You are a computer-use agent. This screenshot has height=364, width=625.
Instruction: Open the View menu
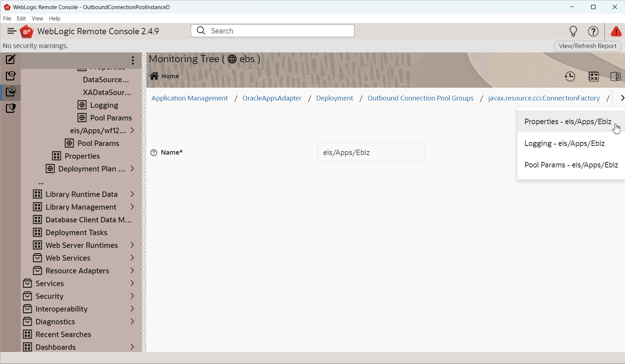click(37, 19)
